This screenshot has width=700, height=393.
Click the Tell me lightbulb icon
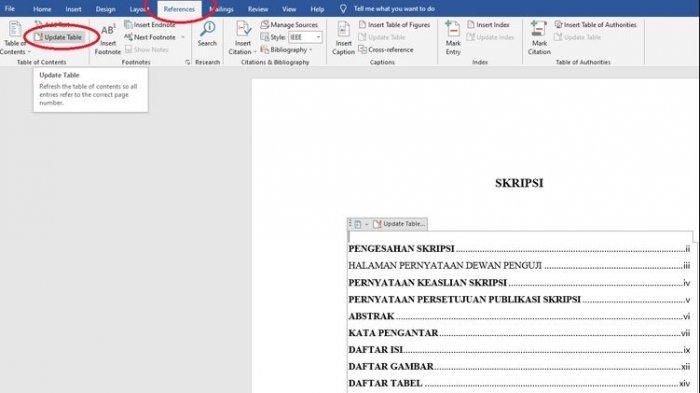pyautogui.click(x=343, y=8)
